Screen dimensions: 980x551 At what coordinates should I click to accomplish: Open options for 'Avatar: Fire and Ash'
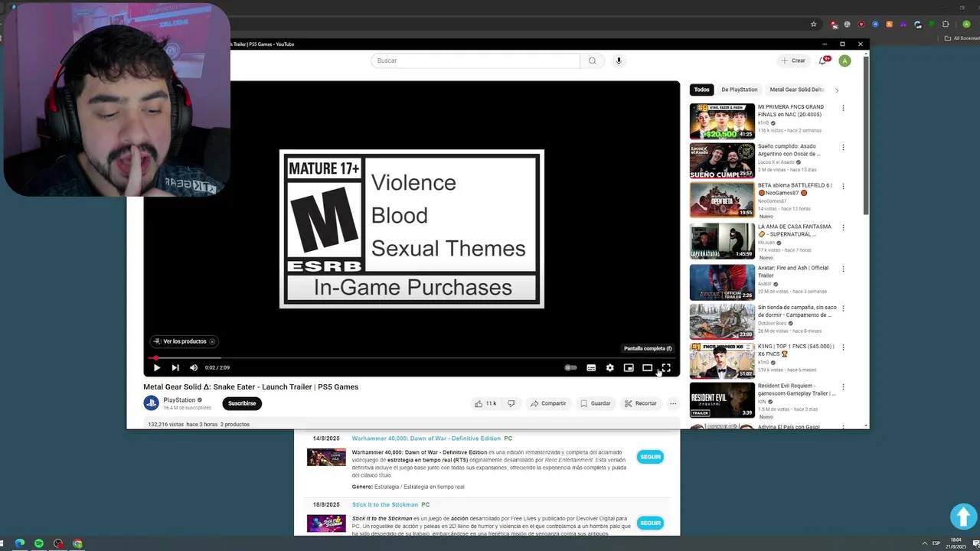tap(843, 269)
